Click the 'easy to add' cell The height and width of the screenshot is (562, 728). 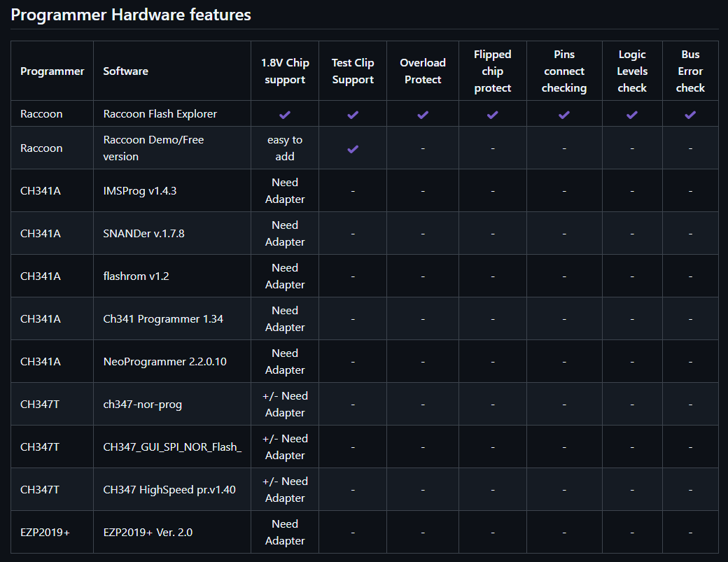click(x=285, y=148)
